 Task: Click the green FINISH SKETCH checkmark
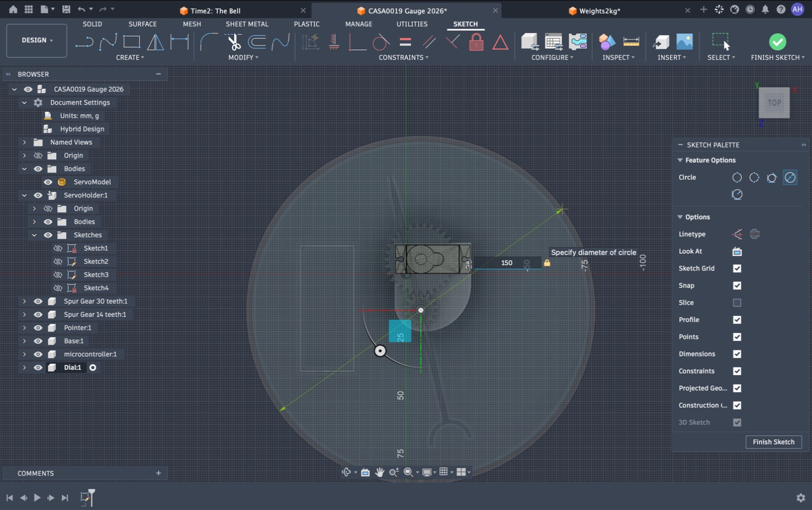777,41
